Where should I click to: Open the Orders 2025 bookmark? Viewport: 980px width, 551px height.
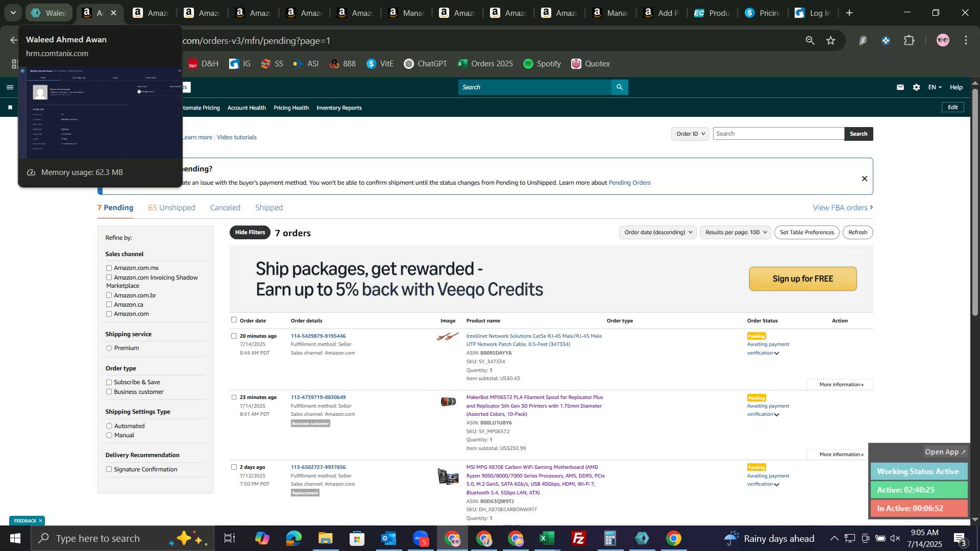pos(485,64)
